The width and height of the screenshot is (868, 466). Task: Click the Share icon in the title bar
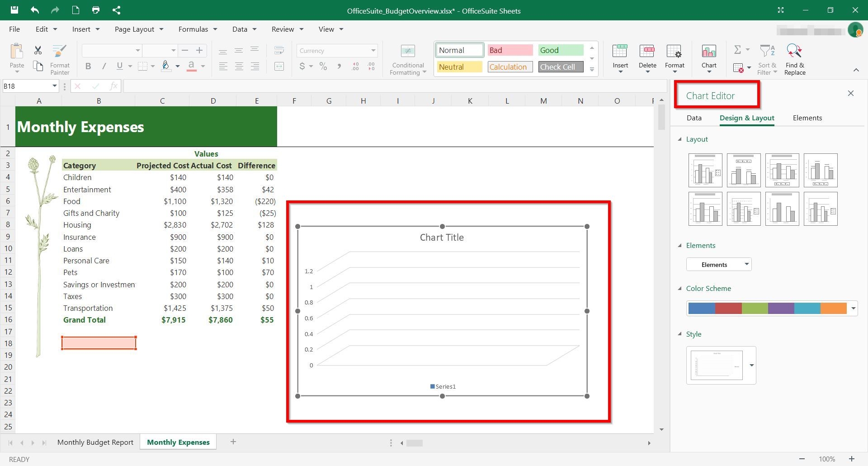tap(117, 10)
